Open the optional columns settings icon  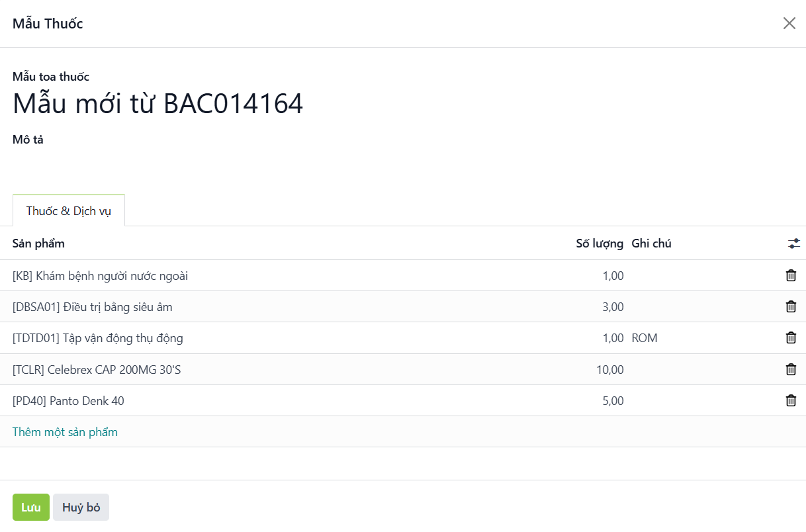794,244
